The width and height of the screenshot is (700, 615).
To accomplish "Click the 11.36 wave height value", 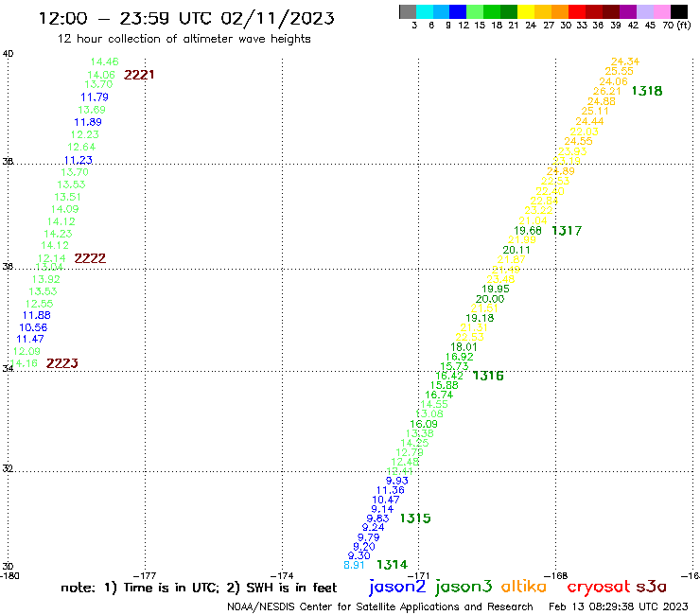I will pyautogui.click(x=390, y=490).
